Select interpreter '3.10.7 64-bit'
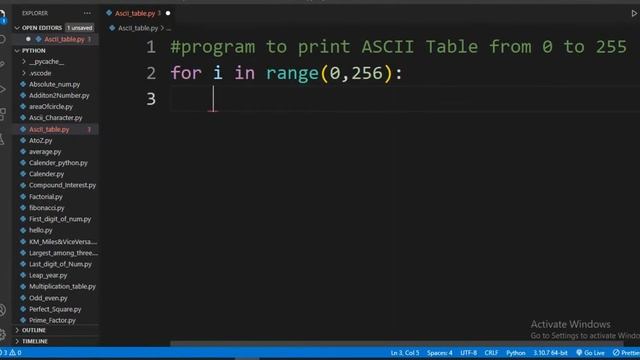640x360 pixels. pos(550,353)
